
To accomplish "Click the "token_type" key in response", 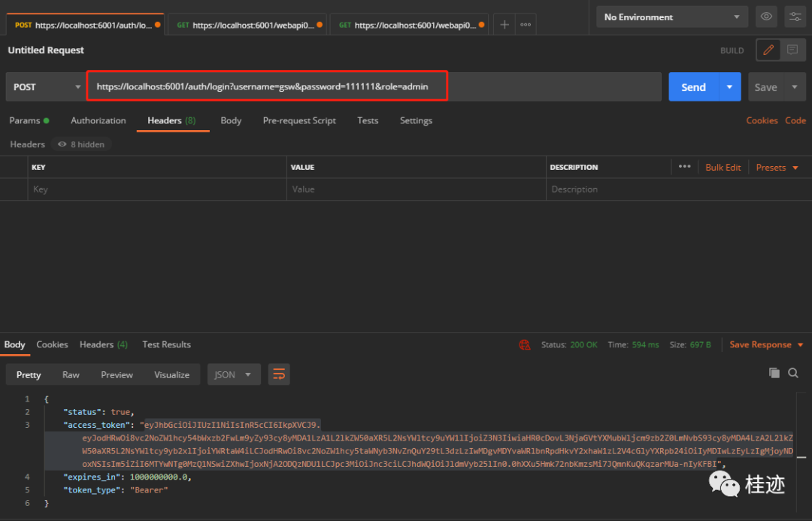I will tap(92, 490).
